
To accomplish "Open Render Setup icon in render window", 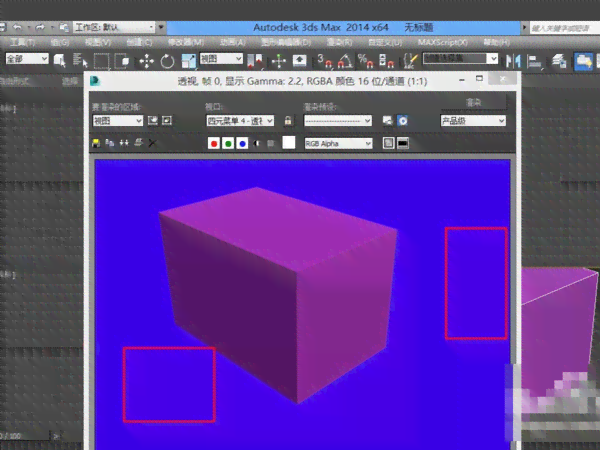I will pos(388,121).
